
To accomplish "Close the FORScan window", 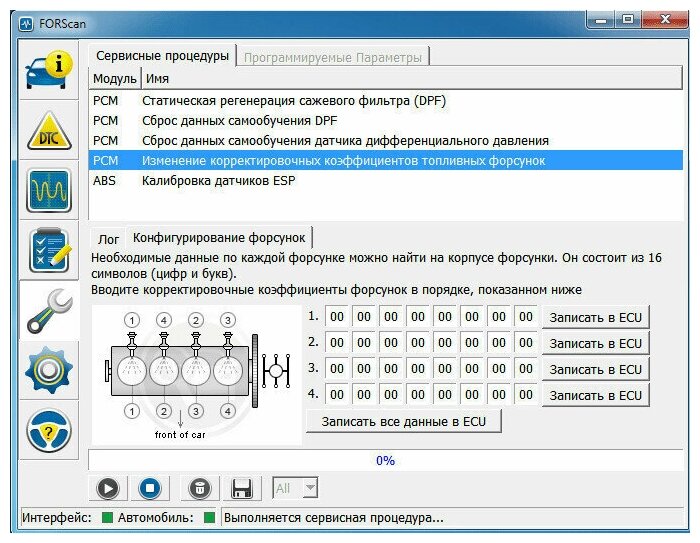I will (x=665, y=20).
